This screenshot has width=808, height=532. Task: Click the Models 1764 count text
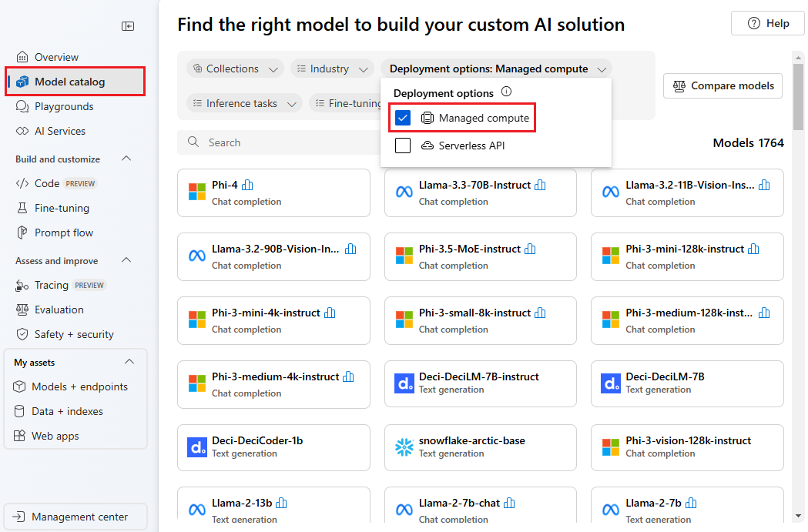coord(748,142)
